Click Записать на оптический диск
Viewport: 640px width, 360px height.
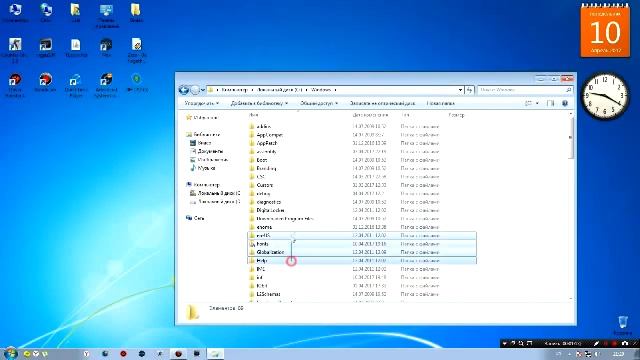pos(382,103)
